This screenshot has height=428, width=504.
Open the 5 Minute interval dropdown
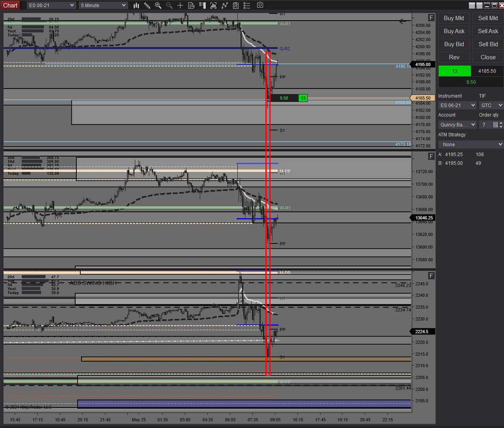coord(103,5)
